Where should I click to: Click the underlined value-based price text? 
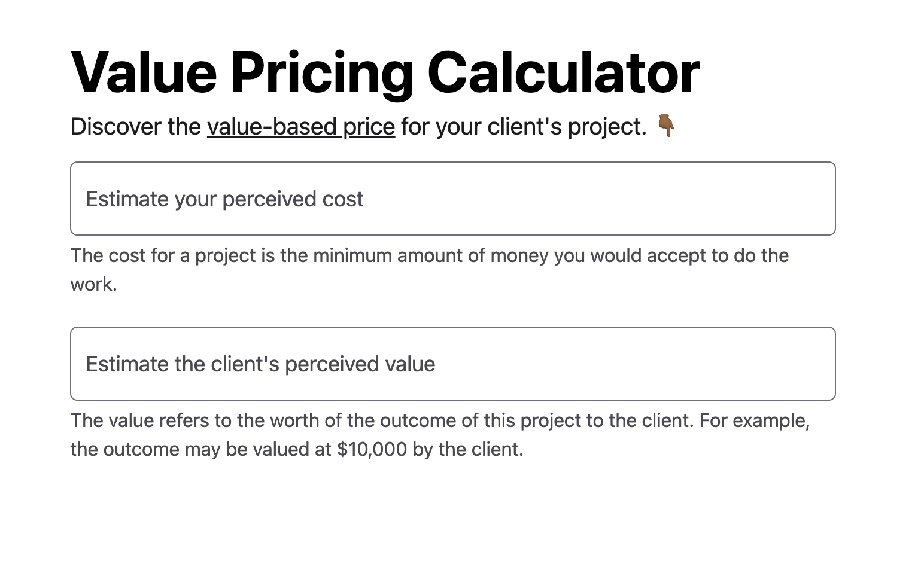click(300, 126)
